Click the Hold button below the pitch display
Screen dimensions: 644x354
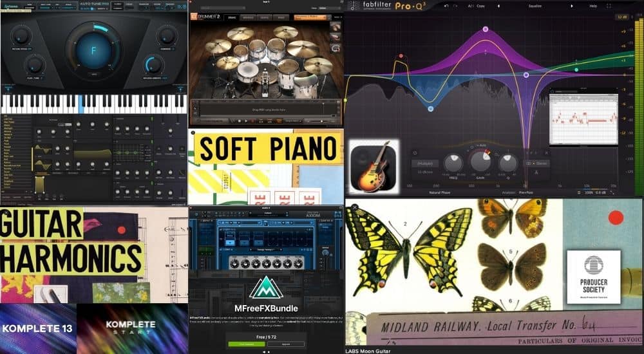tap(94, 74)
